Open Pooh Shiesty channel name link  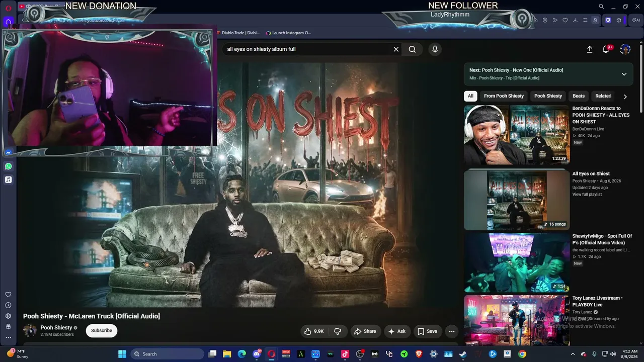[56, 328]
